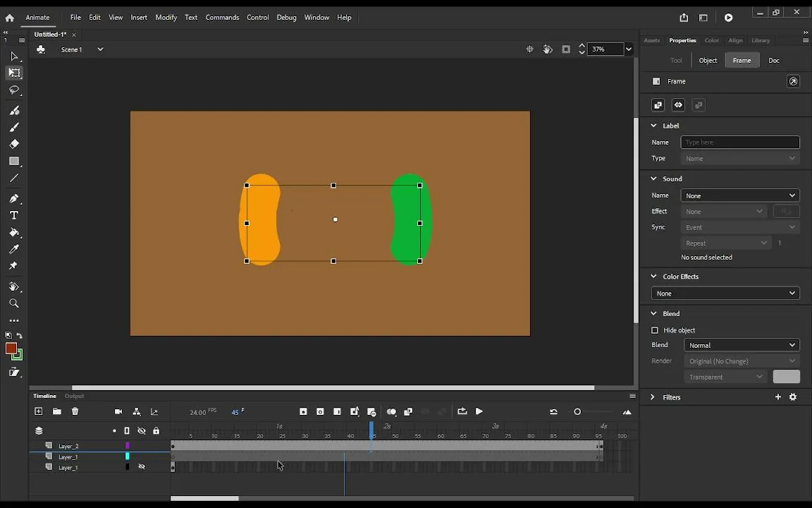Open filter options gear

coord(793,397)
